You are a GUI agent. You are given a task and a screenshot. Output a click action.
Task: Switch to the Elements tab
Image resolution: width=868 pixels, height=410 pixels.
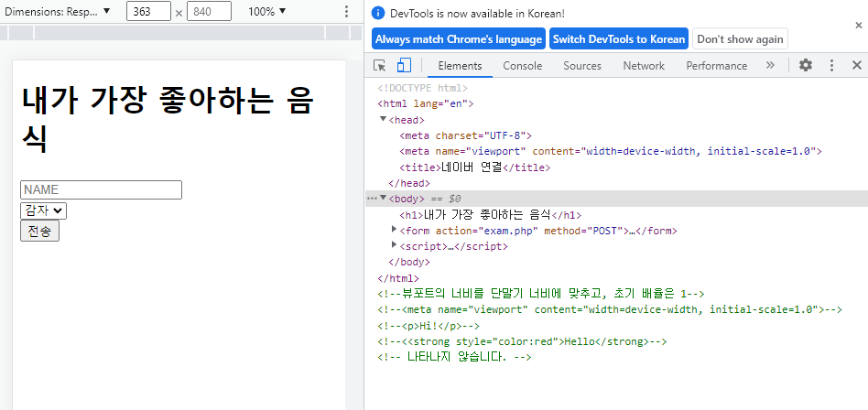pos(460,65)
